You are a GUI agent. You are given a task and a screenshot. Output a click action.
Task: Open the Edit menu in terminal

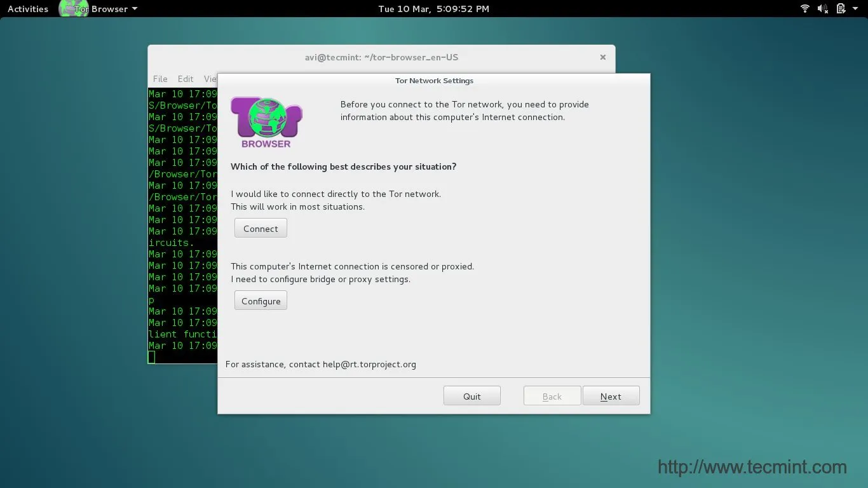point(186,79)
